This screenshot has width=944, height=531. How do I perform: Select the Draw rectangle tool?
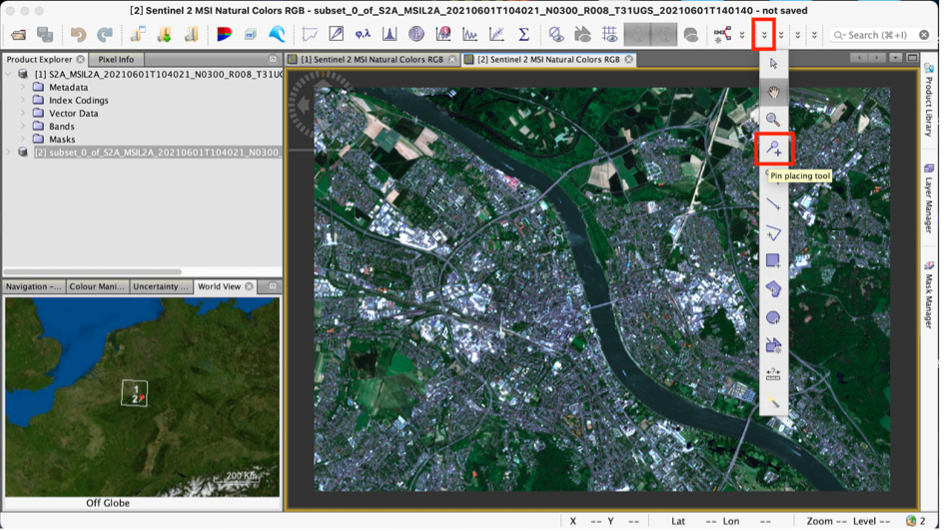pyautogui.click(x=773, y=261)
